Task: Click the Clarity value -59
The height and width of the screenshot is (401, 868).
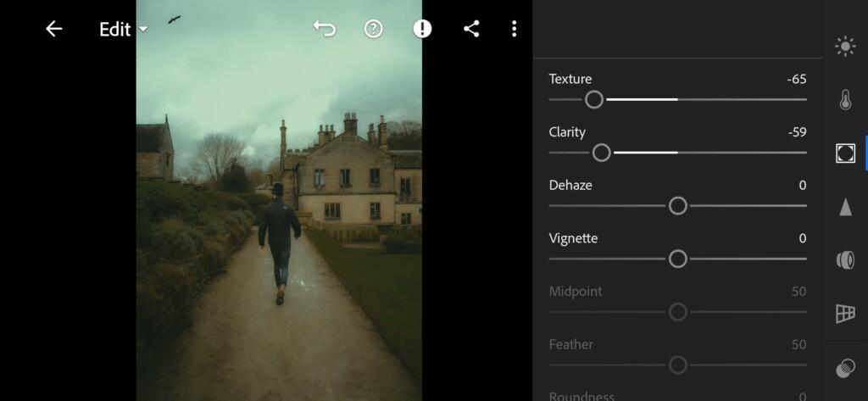Action: 797,132
